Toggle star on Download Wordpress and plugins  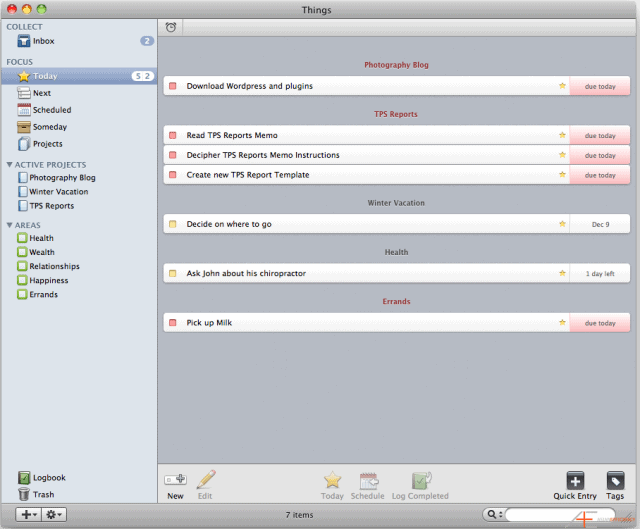(x=562, y=86)
